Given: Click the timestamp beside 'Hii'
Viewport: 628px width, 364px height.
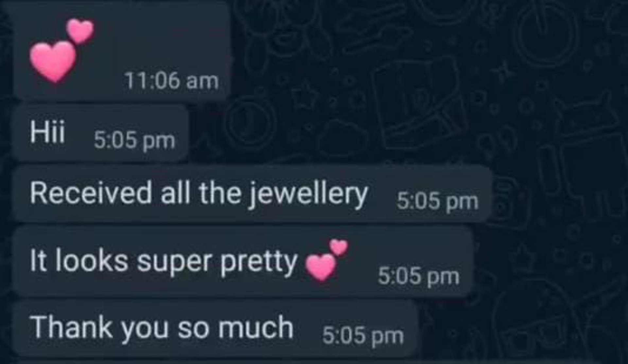Looking at the screenshot, I should [x=134, y=141].
